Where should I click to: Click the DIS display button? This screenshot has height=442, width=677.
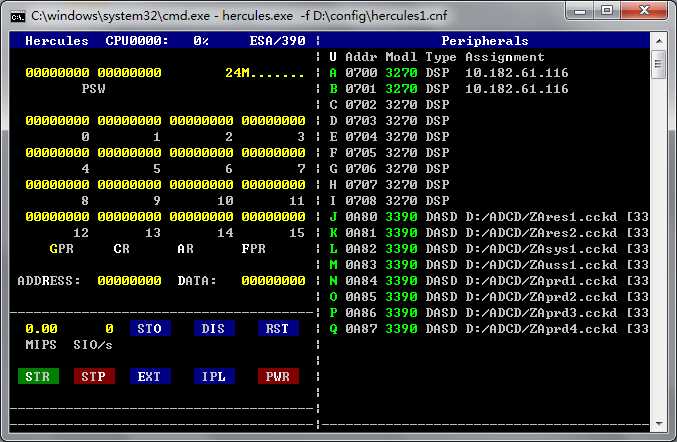coord(213,328)
